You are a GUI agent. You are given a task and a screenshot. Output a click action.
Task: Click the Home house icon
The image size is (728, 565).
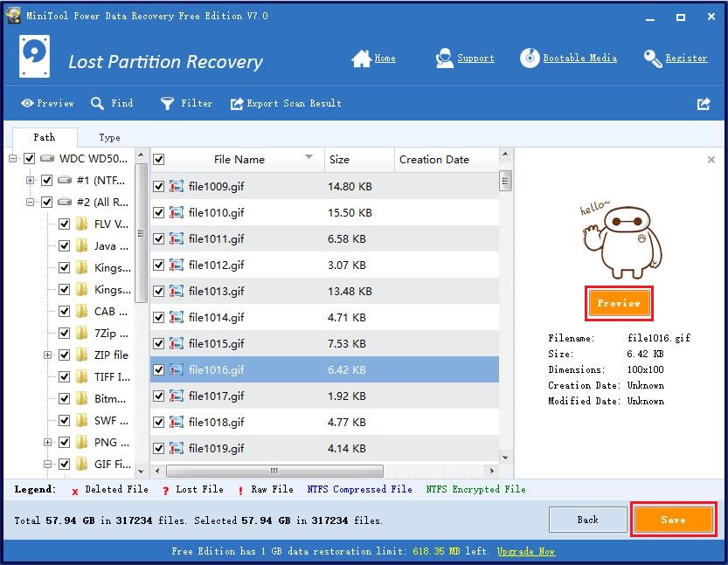[362, 59]
